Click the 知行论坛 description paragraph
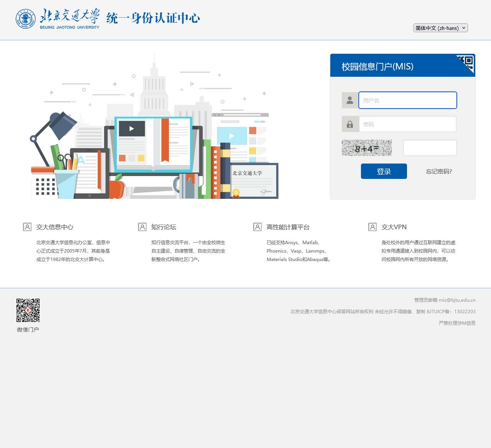The height and width of the screenshot is (448, 491). click(x=188, y=251)
